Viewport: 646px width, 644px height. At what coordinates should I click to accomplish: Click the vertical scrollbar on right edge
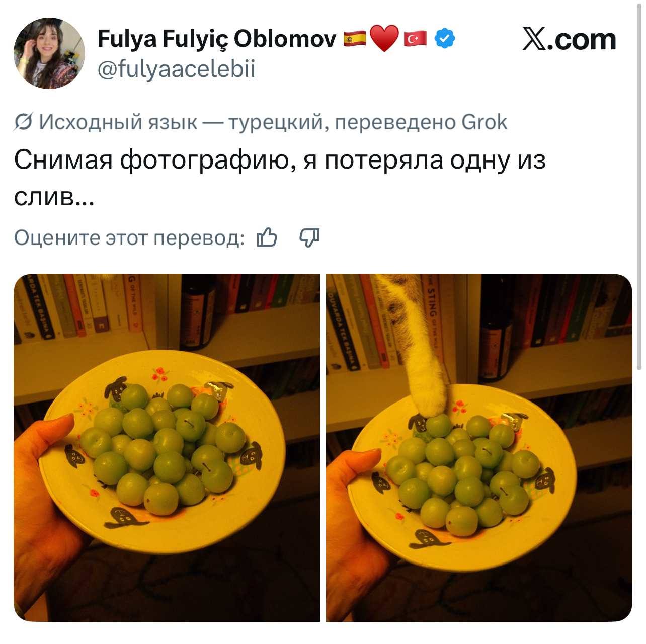click(639, 186)
